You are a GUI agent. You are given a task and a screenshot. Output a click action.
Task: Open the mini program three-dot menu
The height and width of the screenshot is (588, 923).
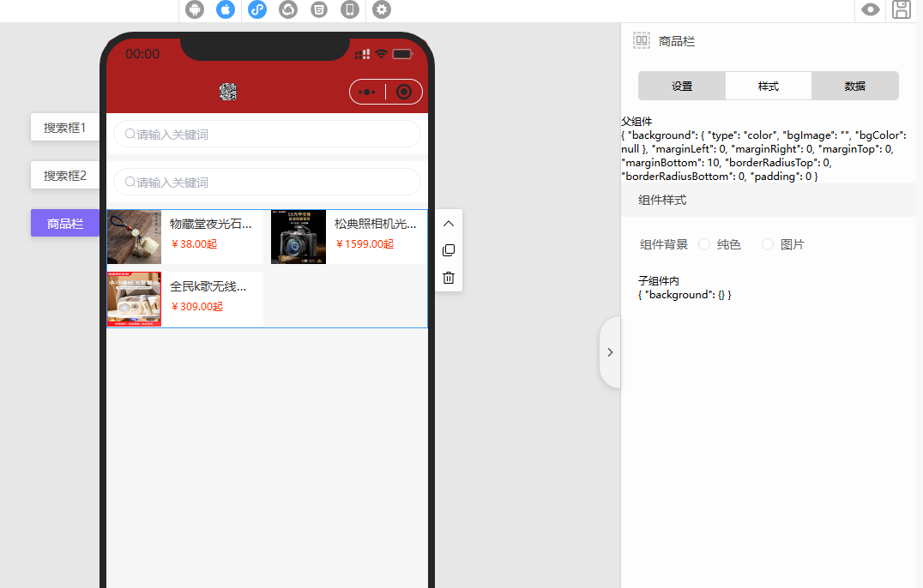pos(367,92)
